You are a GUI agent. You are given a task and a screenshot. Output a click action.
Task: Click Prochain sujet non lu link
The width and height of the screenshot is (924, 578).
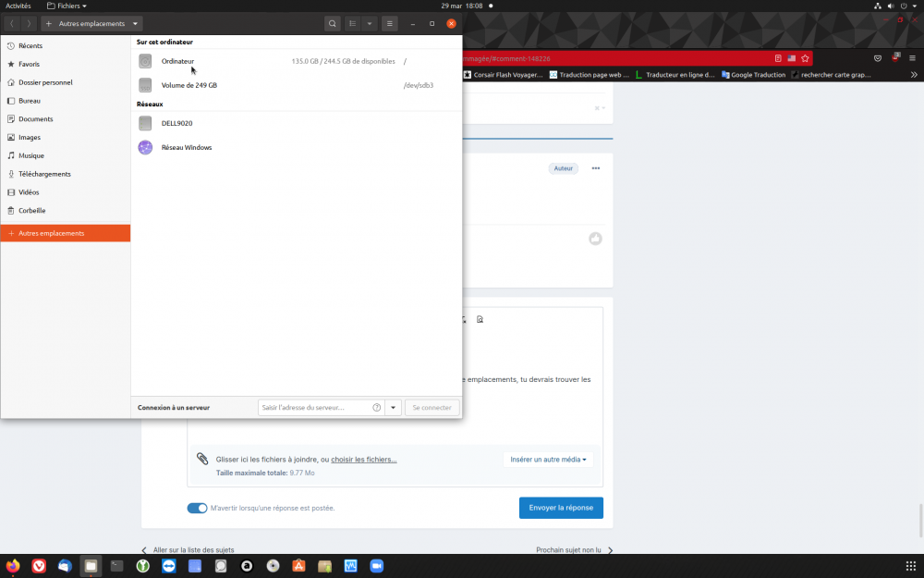pos(575,549)
